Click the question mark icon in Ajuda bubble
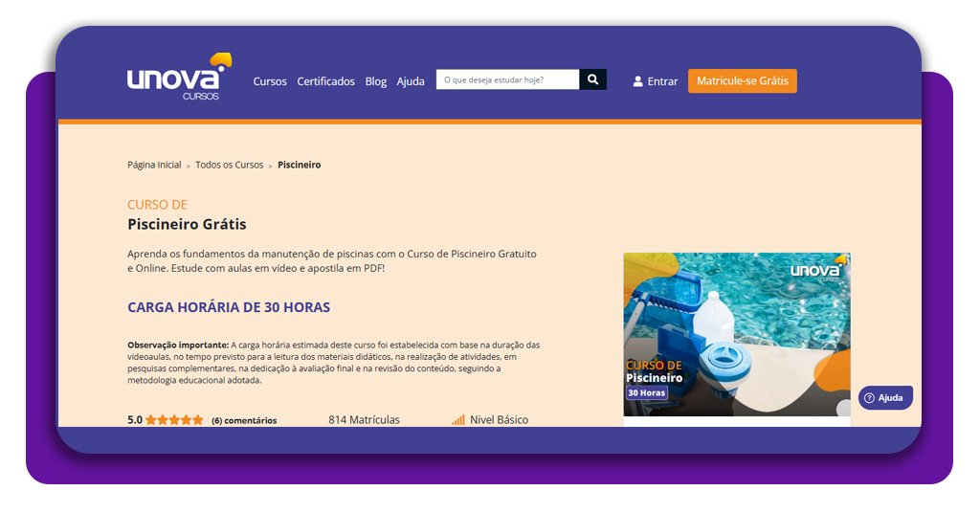 pyautogui.click(x=869, y=398)
